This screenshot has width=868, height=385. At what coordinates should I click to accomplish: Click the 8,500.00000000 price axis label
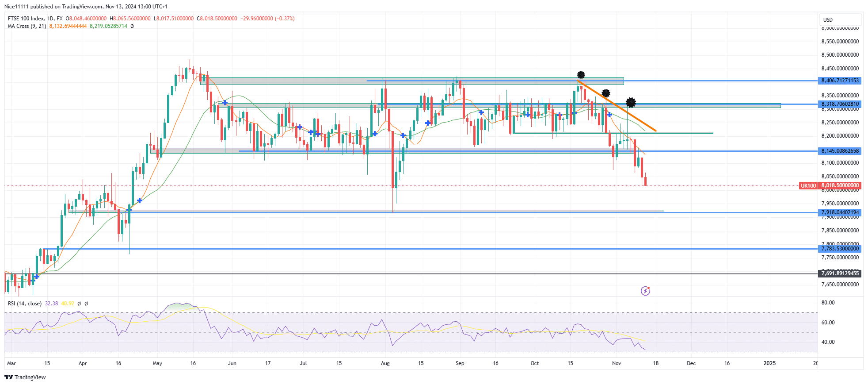click(x=840, y=55)
